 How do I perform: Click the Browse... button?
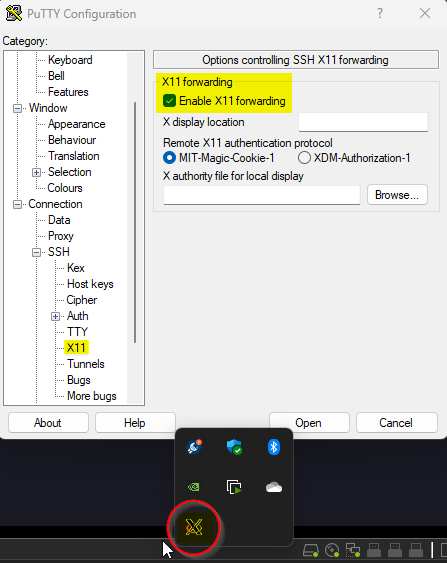coord(397,195)
